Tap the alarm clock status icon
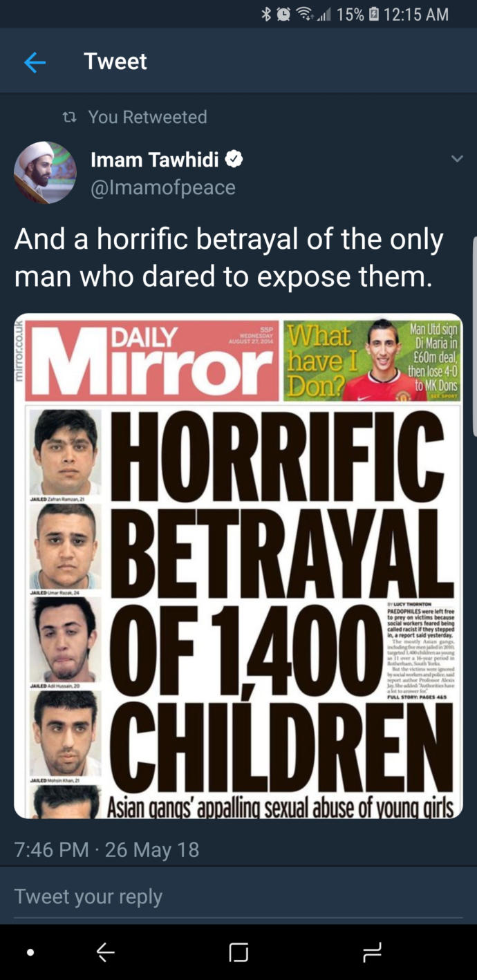The image size is (477, 980). click(x=283, y=14)
